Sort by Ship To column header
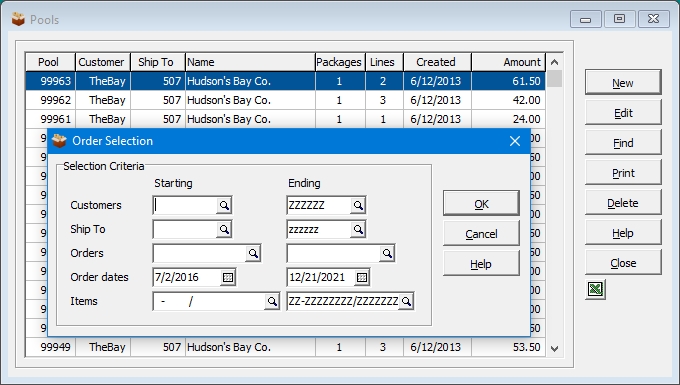 [158, 62]
